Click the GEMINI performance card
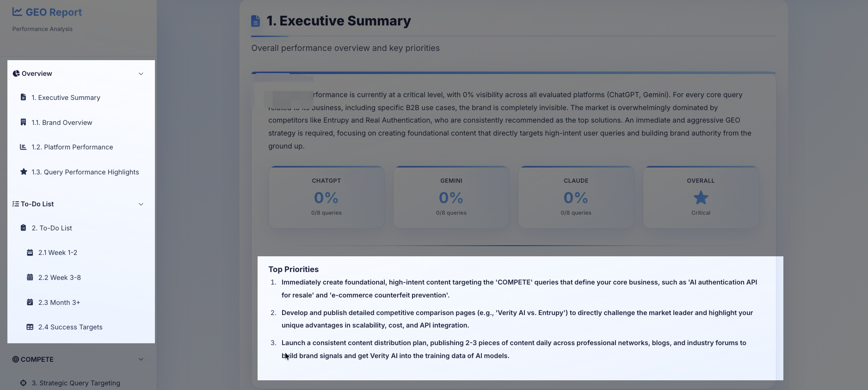This screenshot has height=390, width=868. (451, 197)
